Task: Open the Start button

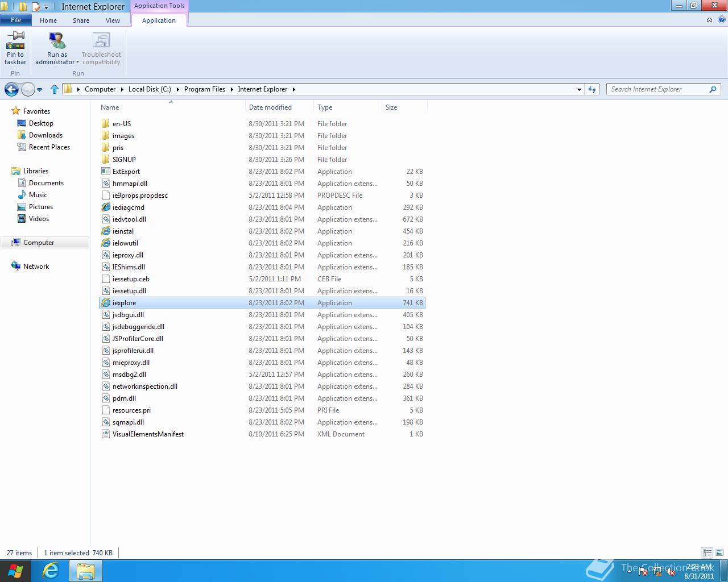Action: [x=15, y=571]
